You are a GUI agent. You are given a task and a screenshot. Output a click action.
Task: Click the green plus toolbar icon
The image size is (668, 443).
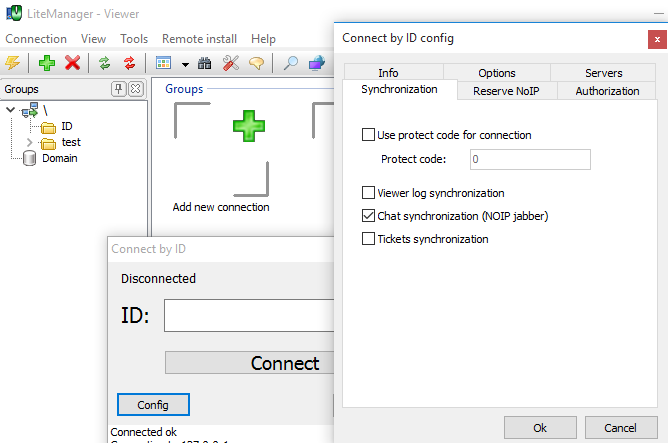tap(47, 63)
